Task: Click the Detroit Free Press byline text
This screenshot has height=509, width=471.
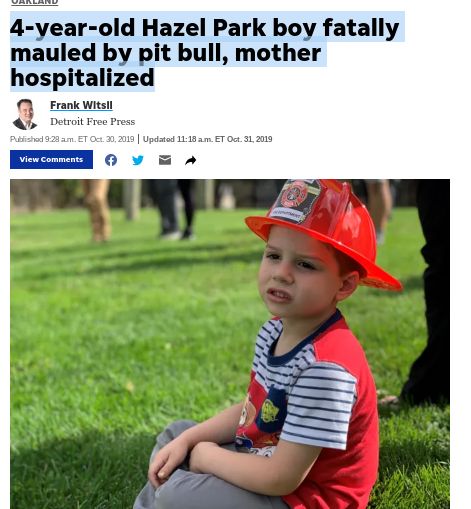Action: (93, 122)
